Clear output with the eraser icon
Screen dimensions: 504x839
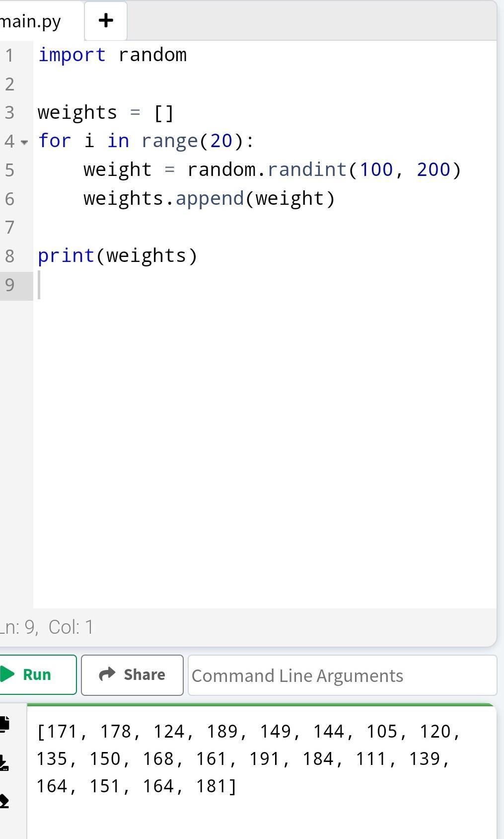click(4, 801)
